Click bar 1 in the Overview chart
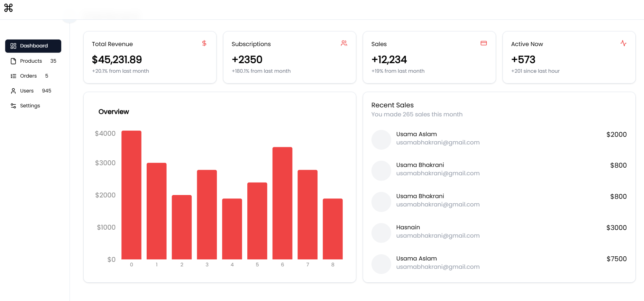 coord(157,211)
